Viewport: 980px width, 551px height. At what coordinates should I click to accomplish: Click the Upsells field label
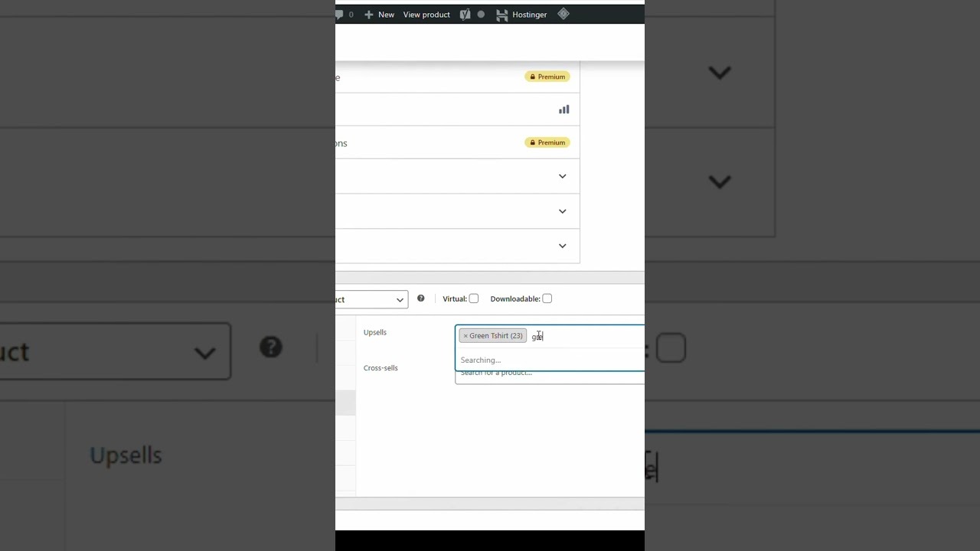tap(375, 332)
